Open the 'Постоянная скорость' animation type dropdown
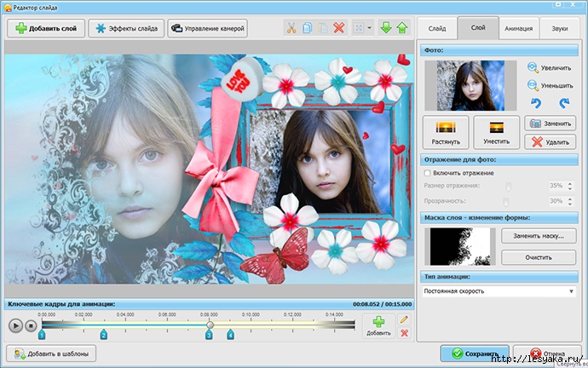588x368 pixels. coord(499,291)
